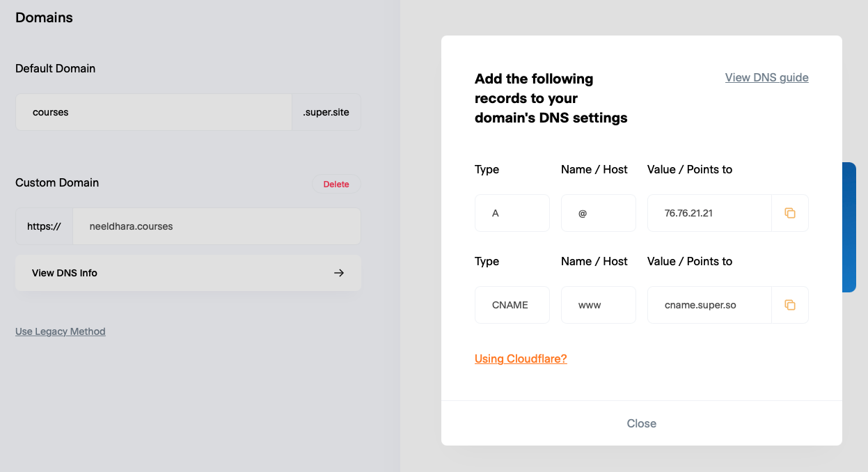Click the arrow icon on View DNS Info
Image resolution: width=868 pixels, height=472 pixels.
tap(339, 273)
